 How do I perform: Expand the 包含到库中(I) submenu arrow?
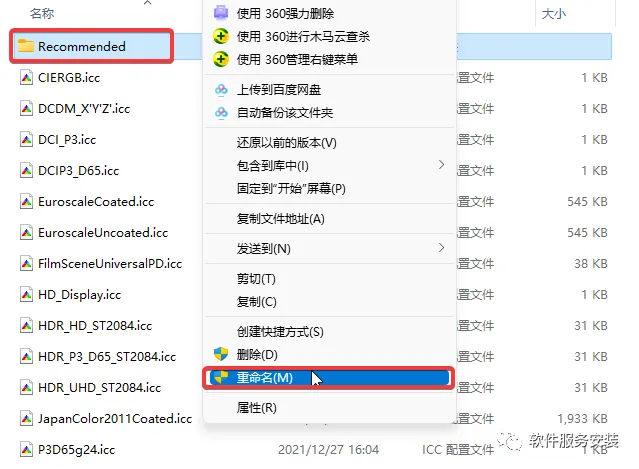[x=441, y=165]
